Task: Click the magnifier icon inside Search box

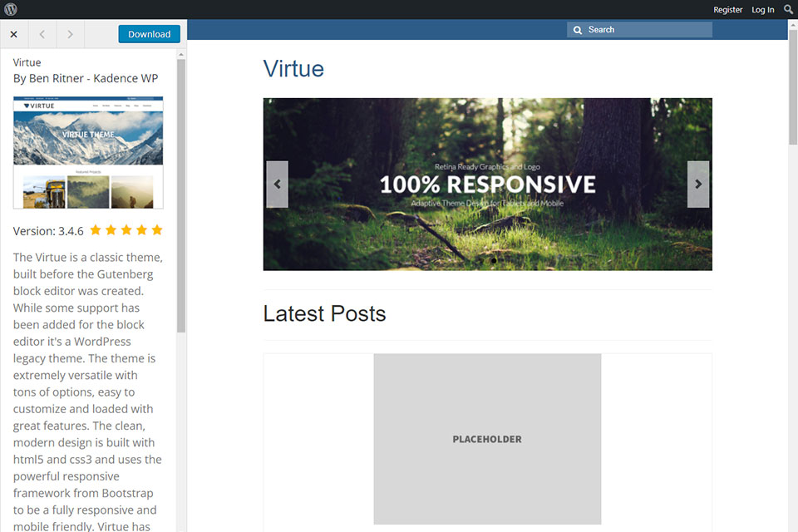Action: click(578, 30)
